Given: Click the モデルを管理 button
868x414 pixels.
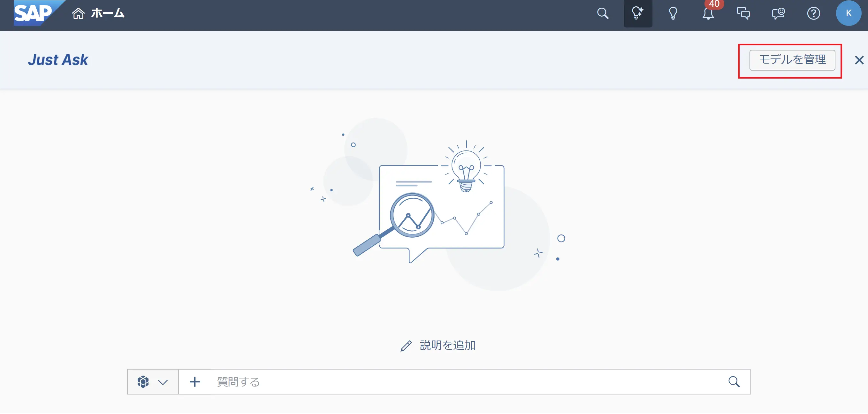Looking at the screenshot, I should coord(792,60).
